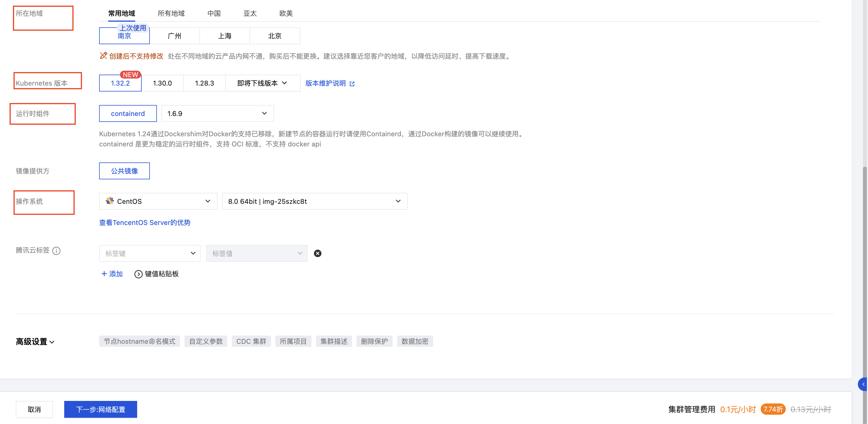Choose Kubernetes version 1.32.2
This screenshot has height=424, width=868.
(120, 83)
